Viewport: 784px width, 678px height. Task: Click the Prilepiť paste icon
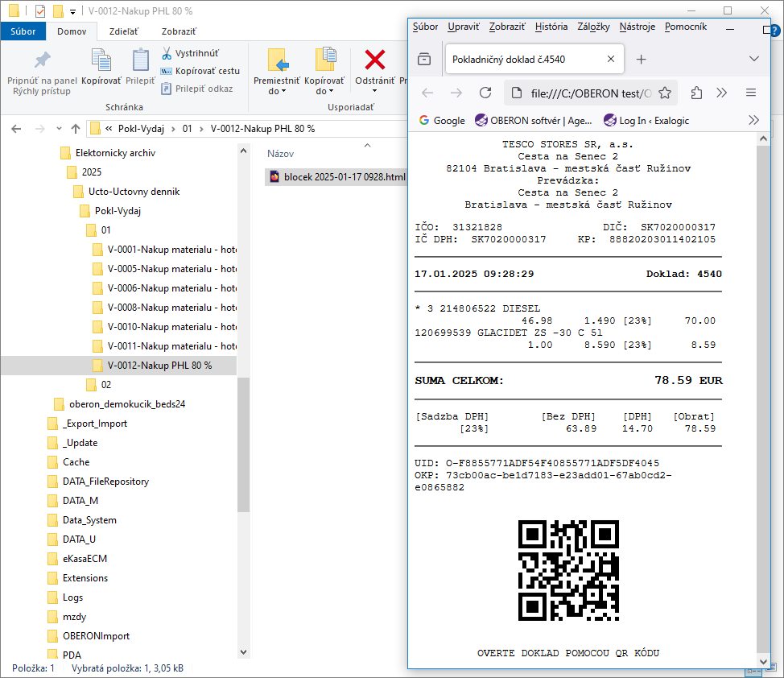point(141,61)
